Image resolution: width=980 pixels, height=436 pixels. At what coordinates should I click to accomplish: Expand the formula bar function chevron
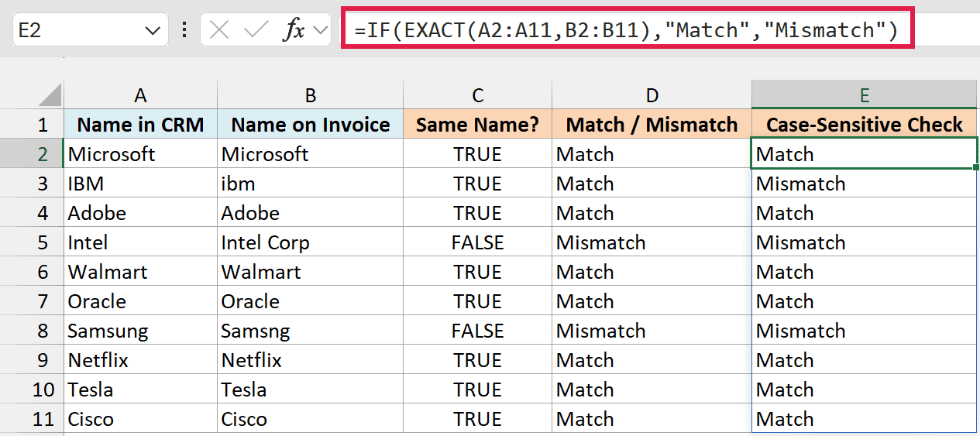pos(321,31)
